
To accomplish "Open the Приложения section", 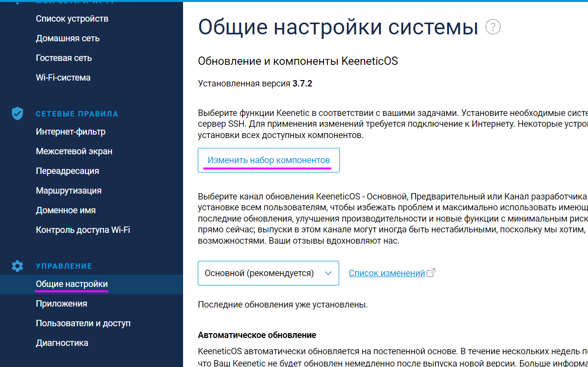I will (x=61, y=304).
